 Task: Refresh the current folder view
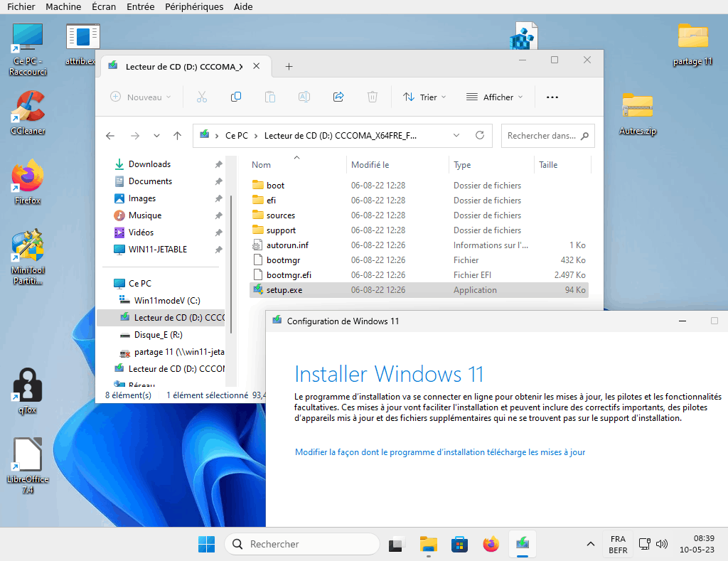pyautogui.click(x=480, y=135)
